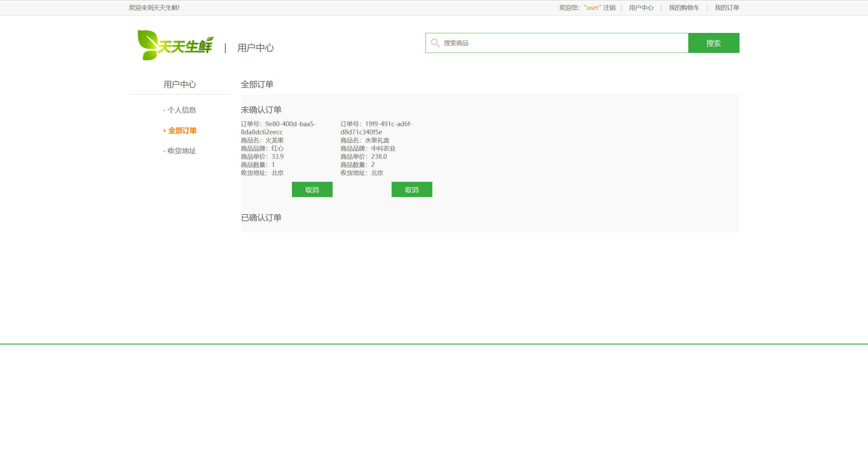Open 我的订单 orders page
The width and height of the screenshot is (868, 466).
pos(726,7)
